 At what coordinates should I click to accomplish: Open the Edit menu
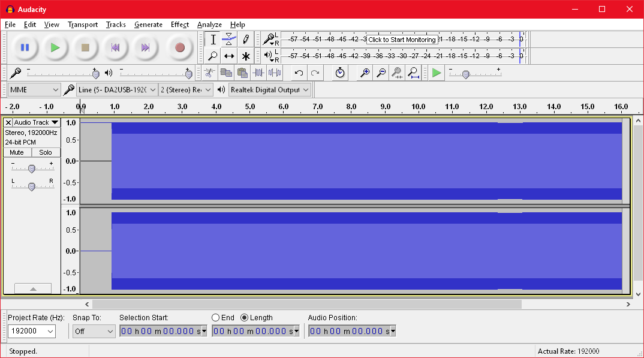[29, 25]
